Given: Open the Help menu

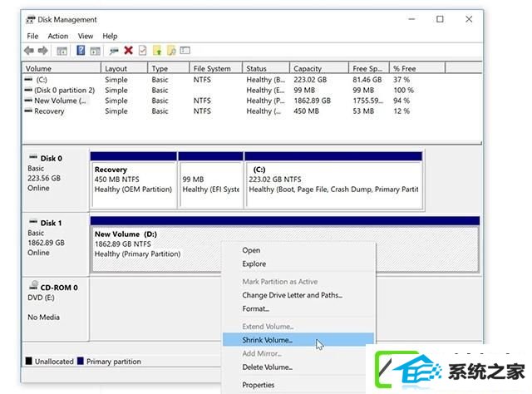Looking at the screenshot, I should click(110, 36).
